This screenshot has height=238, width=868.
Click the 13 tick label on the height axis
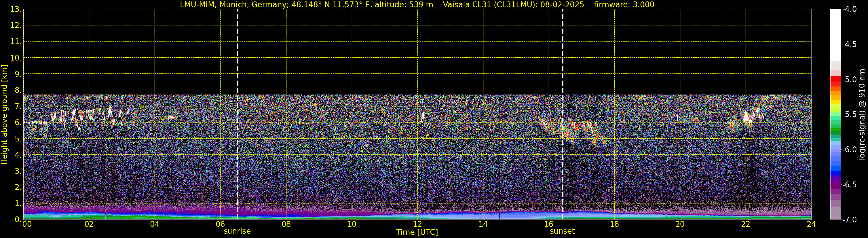[16, 10]
